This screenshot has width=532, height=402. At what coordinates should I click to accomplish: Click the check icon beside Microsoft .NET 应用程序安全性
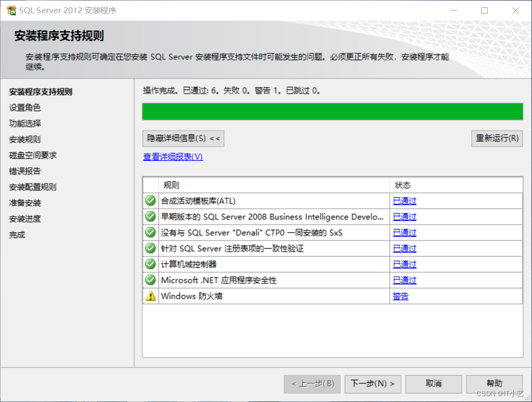[151, 280]
